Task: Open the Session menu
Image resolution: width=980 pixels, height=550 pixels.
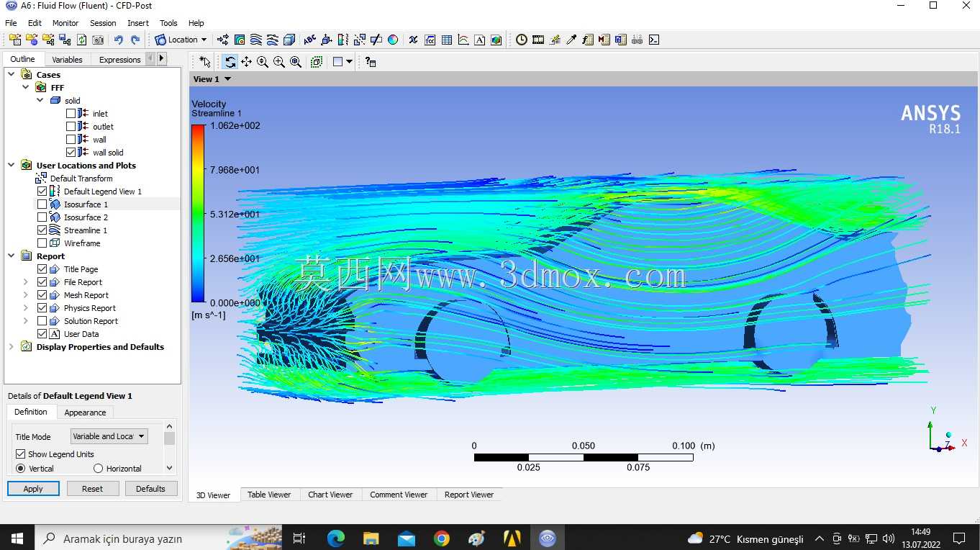Action: pos(103,23)
